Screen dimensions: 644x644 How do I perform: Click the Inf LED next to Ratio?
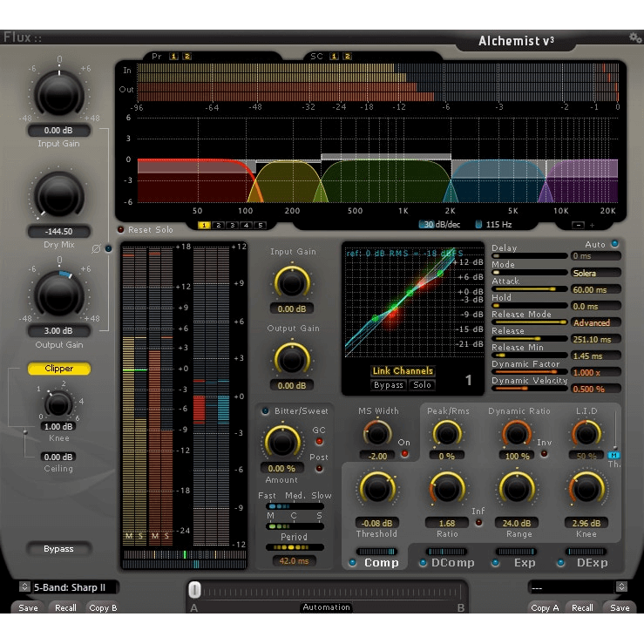pos(478,523)
